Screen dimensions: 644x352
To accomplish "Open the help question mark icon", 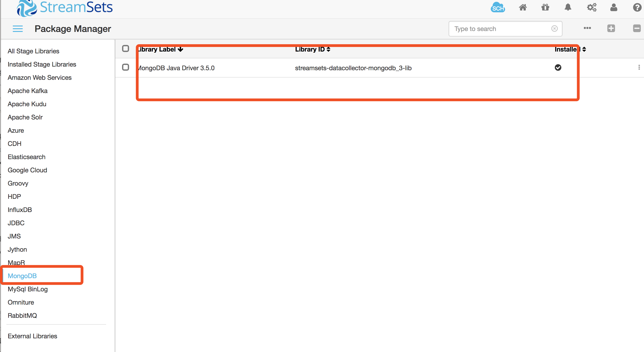I will coord(637,8).
